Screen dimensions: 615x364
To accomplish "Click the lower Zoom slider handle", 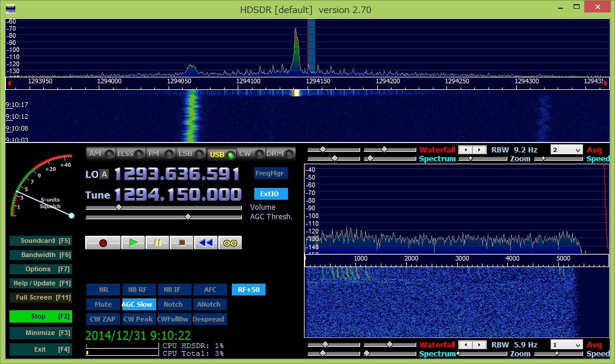I will coord(458,354).
